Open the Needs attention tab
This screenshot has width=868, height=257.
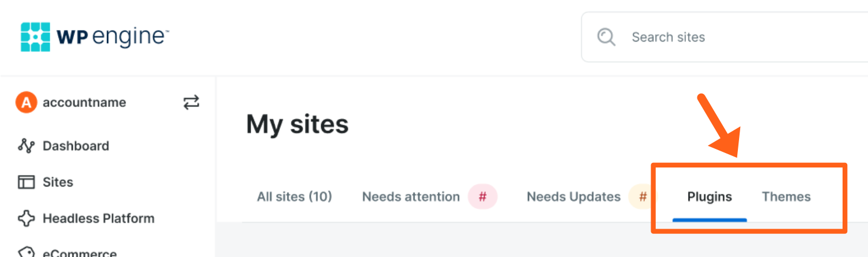[411, 197]
